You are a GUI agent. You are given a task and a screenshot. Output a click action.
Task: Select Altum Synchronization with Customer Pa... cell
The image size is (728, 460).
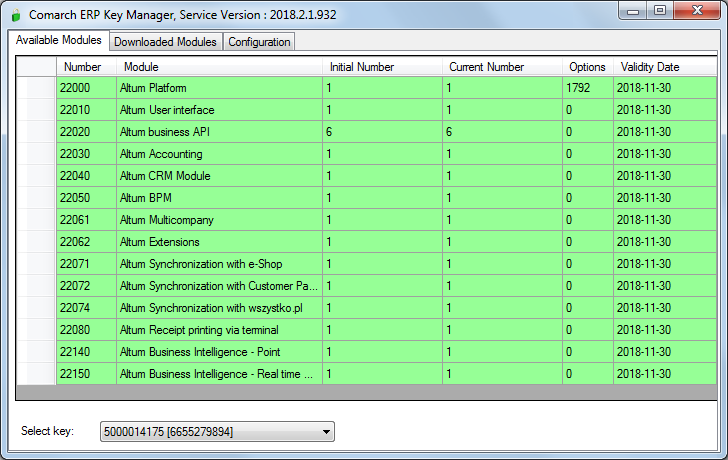click(219, 286)
